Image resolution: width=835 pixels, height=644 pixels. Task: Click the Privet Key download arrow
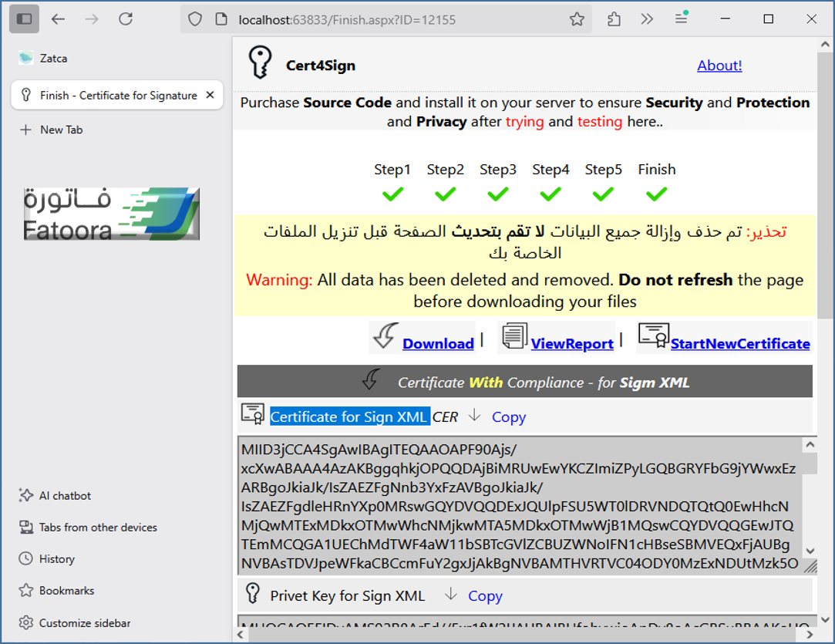pos(452,595)
